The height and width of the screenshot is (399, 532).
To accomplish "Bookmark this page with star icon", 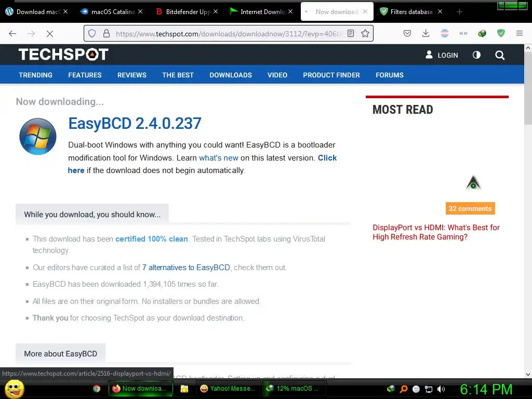I will 365,33.
